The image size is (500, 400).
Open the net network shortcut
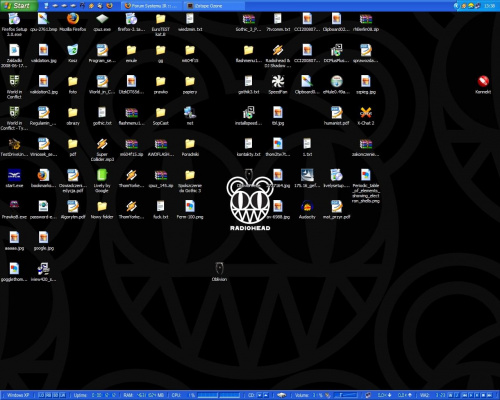pyautogui.click(x=190, y=116)
